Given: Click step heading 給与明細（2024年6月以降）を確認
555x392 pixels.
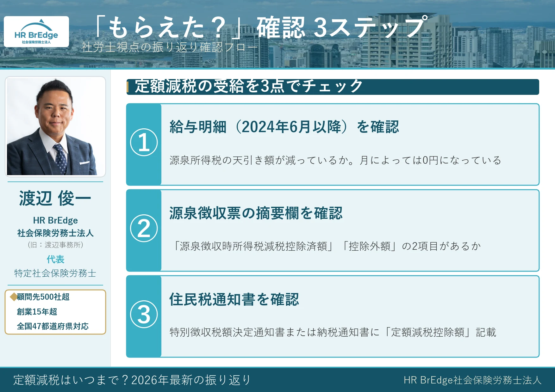Looking at the screenshot, I should point(284,127).
